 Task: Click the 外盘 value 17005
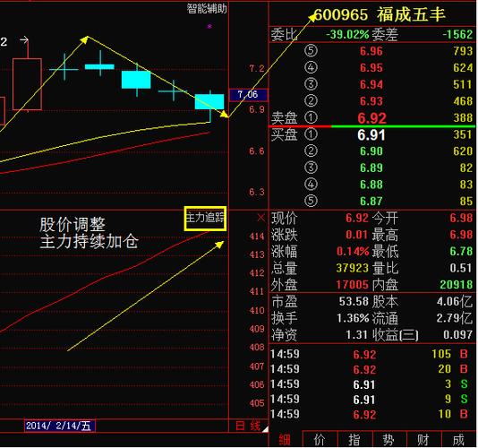[353, 285]
